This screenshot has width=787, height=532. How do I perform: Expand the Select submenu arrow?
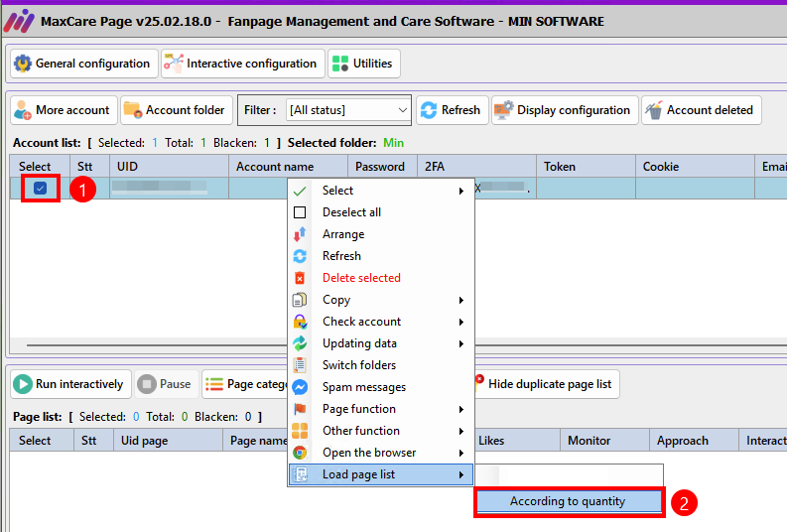[461, 191]
